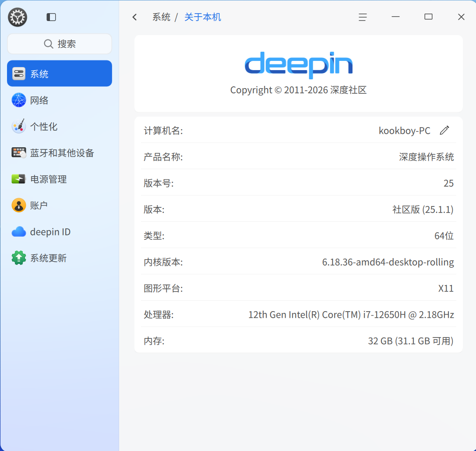Click the 版本: label
The width and height of the screenshot is (476, 451).
point(154,210)
